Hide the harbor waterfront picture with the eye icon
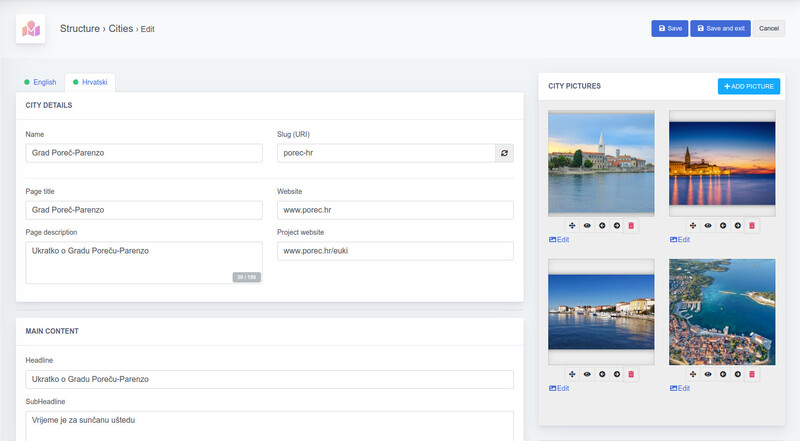The height and width of the screenshot is (441, 800). (587, 374)
